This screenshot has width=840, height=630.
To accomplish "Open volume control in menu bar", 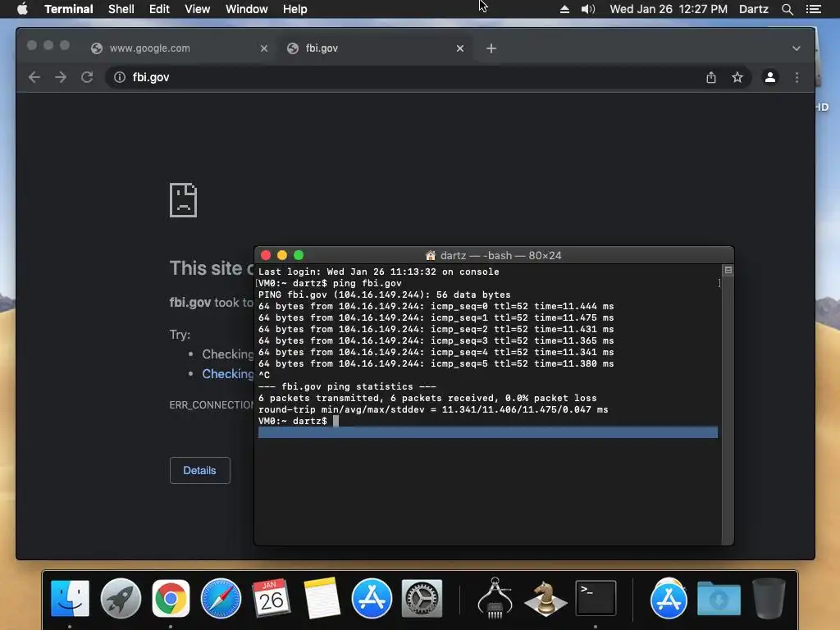I will click(587, 9).
